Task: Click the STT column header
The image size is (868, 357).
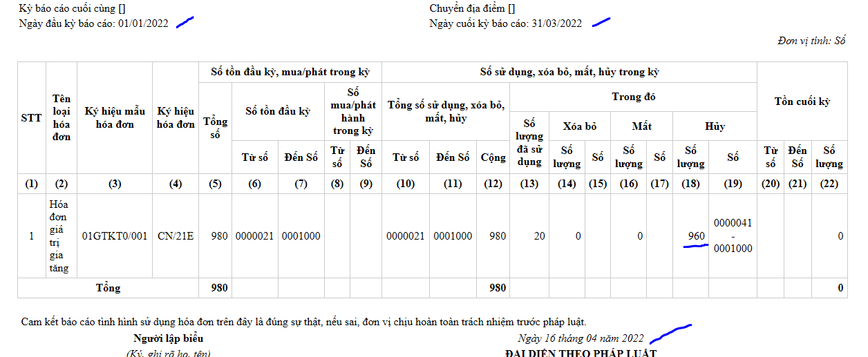Action: coord(31,118)
